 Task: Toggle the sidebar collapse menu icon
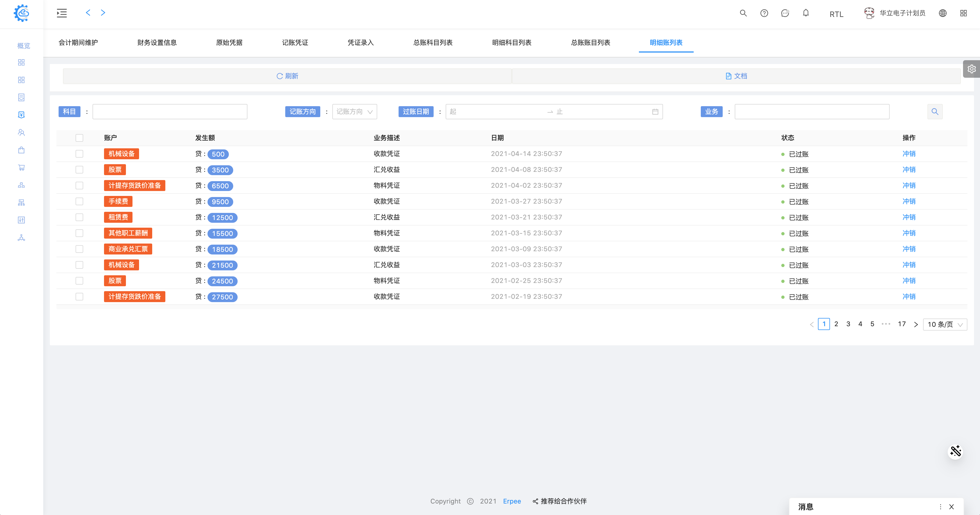[62, 13]
